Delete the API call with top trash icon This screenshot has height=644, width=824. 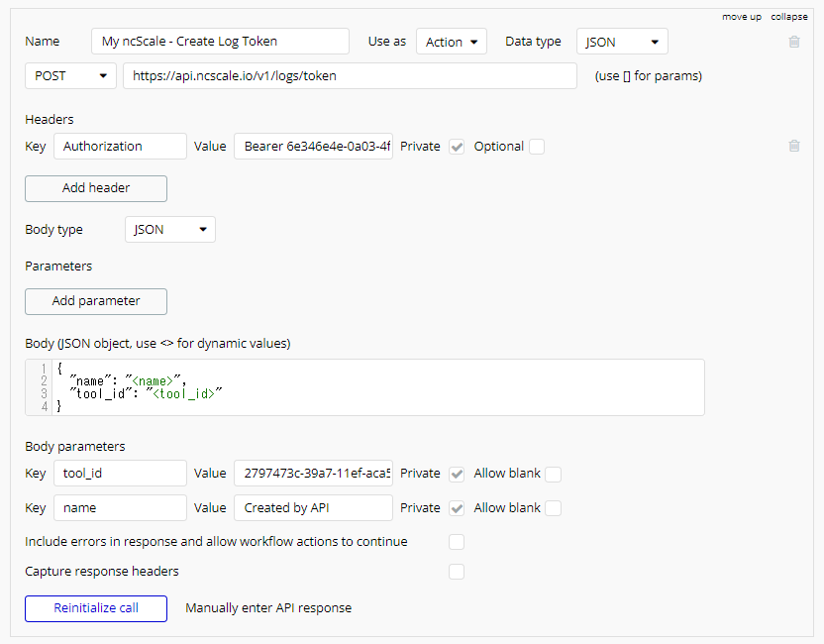pyautogui.click(x=794, y=42)
